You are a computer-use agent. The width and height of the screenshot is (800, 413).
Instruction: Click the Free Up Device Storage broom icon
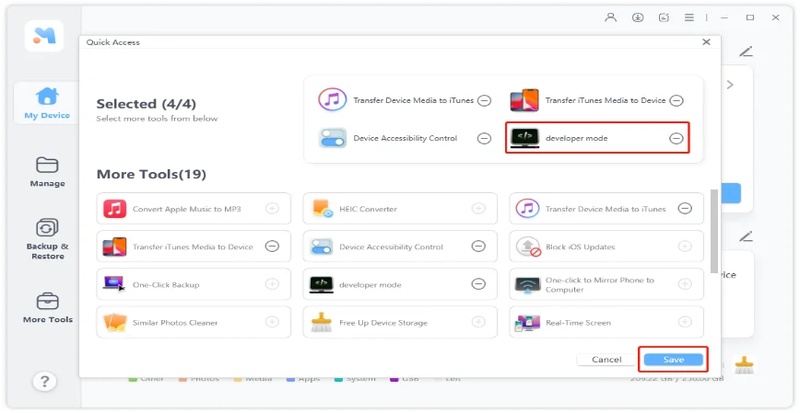pyautogui.click(x=321, y=323)
